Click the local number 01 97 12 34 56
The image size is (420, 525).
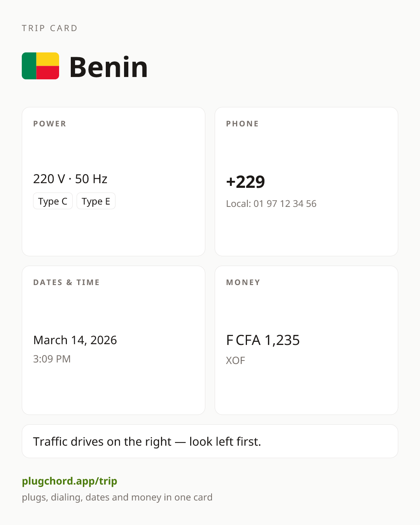[285, 203]
